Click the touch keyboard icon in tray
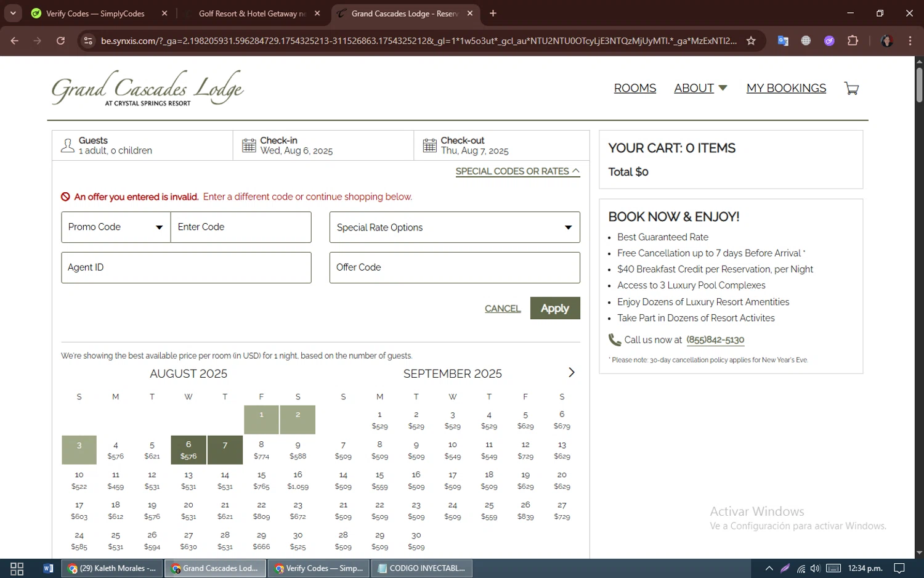This screenshot has width=924, height=578. pos(833,568)
